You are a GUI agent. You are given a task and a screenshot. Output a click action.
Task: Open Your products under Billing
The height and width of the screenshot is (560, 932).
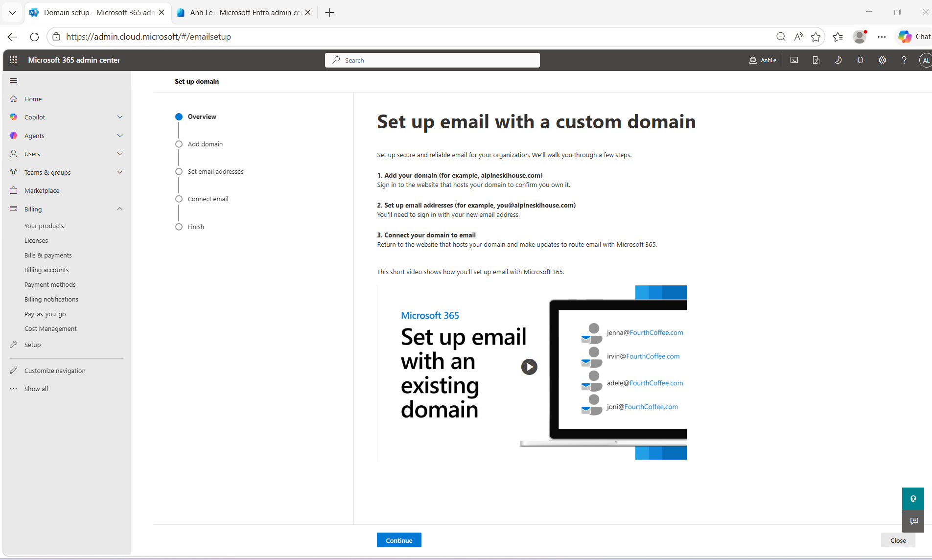tap(44, 226)
